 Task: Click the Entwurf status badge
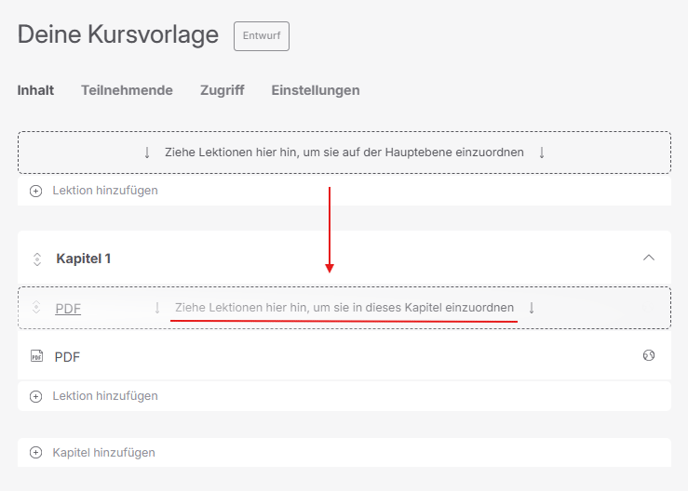(x=262, y=36)
